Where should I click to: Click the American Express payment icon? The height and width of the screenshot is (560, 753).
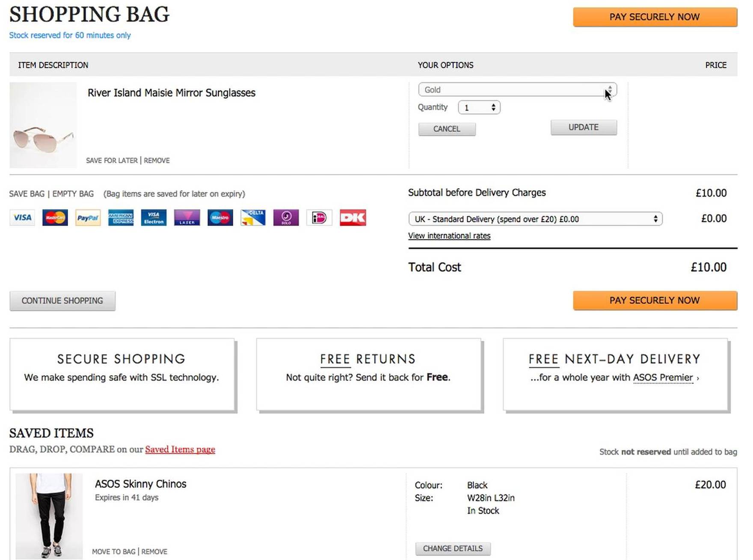(x=121, y=218)
